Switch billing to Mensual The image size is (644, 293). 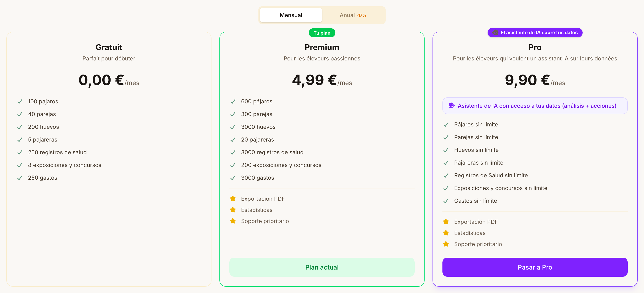291,15
